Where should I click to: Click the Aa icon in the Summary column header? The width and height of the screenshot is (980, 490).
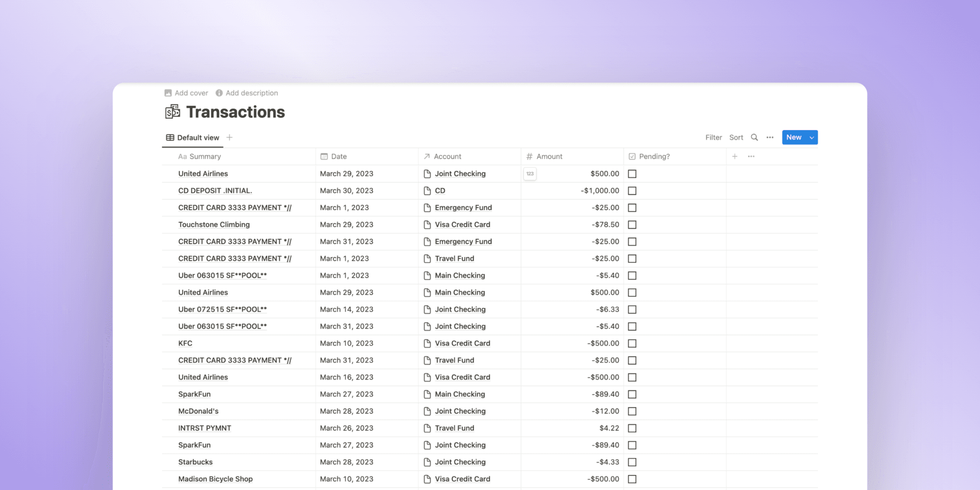(x=182, y=156)
